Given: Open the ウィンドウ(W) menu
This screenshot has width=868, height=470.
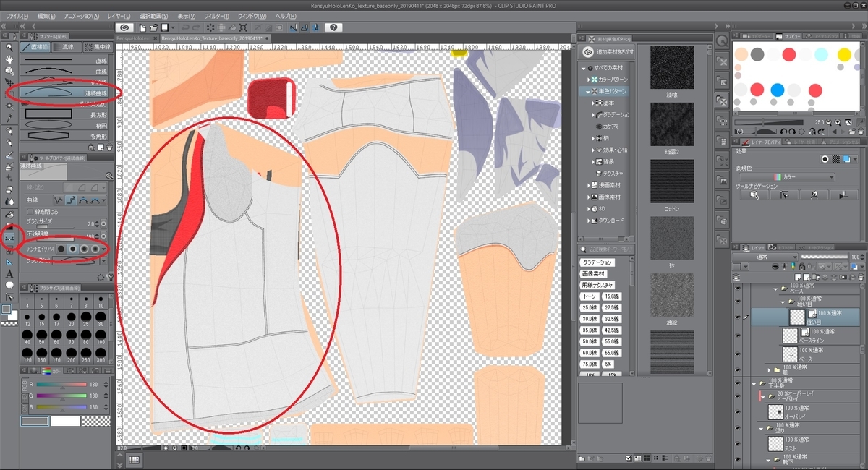Looking at the screenshot, I should [251, 15].
